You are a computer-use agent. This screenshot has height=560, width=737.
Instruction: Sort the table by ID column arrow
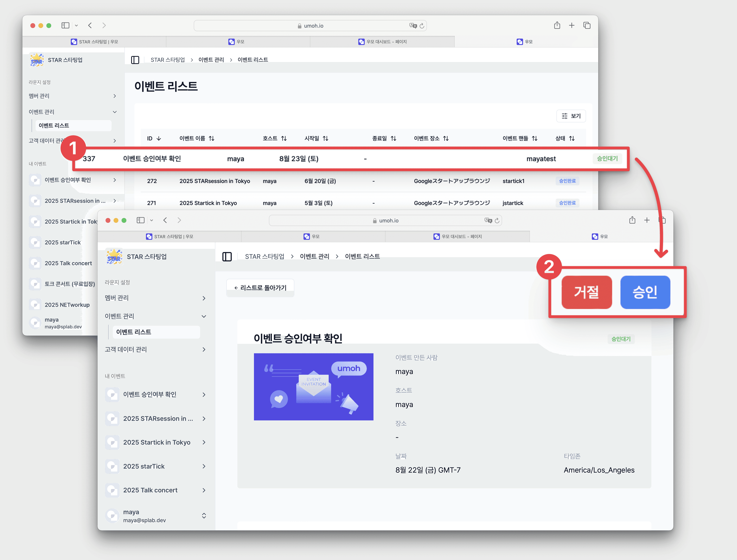(159, 138)
